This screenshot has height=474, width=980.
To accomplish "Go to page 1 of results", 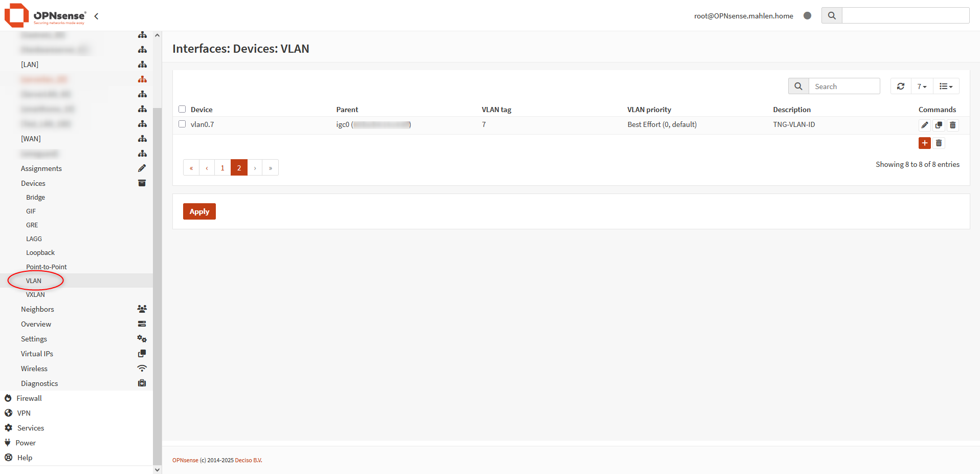I will 222,168.
